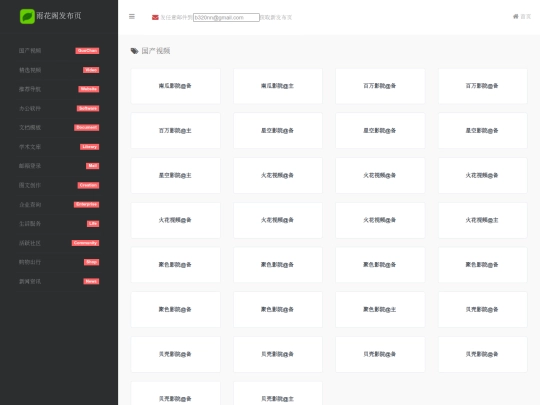This screenshot has height=405, width=540.
Task: Open the 百万影院@主 card
Action: point(176,131)
